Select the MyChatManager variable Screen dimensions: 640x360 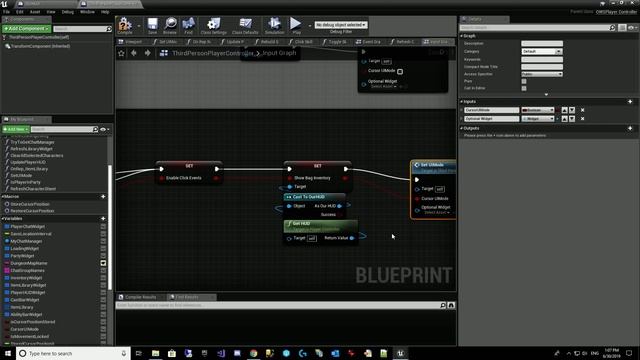[26, 241]
